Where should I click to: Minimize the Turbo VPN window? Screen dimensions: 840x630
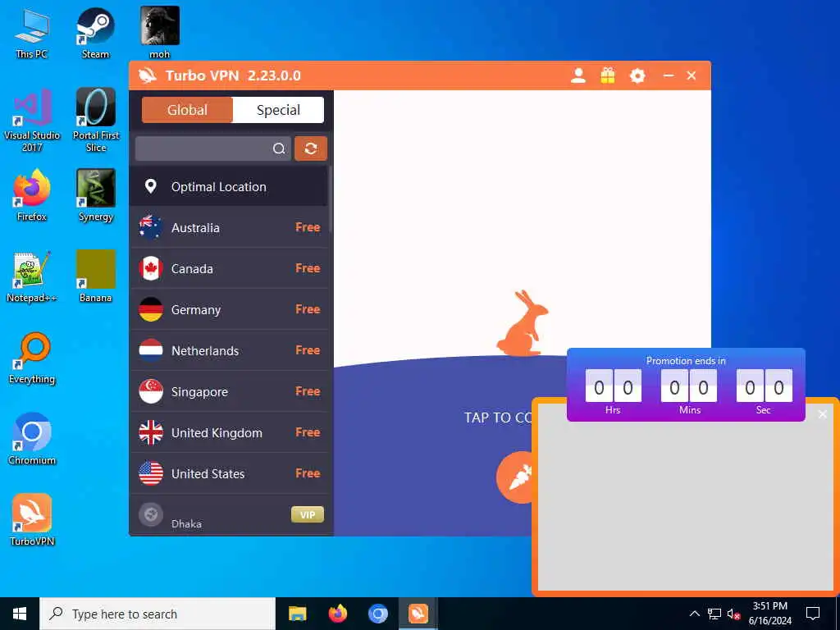[x=668, y=75]
